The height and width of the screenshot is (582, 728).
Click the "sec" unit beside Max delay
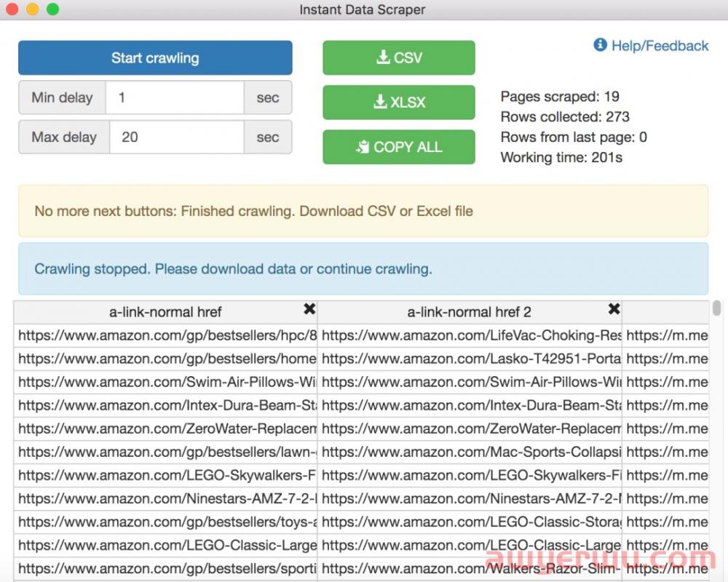coord(268,137)
